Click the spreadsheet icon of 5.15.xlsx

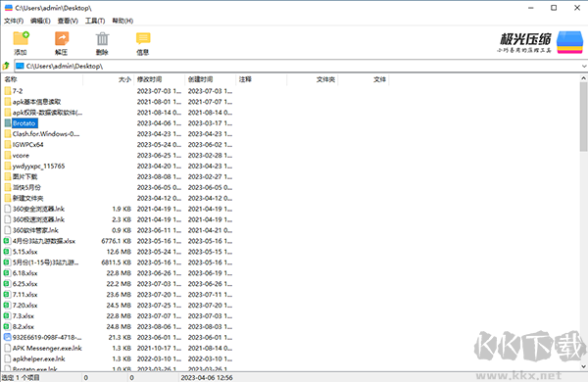tap(7, 252)
